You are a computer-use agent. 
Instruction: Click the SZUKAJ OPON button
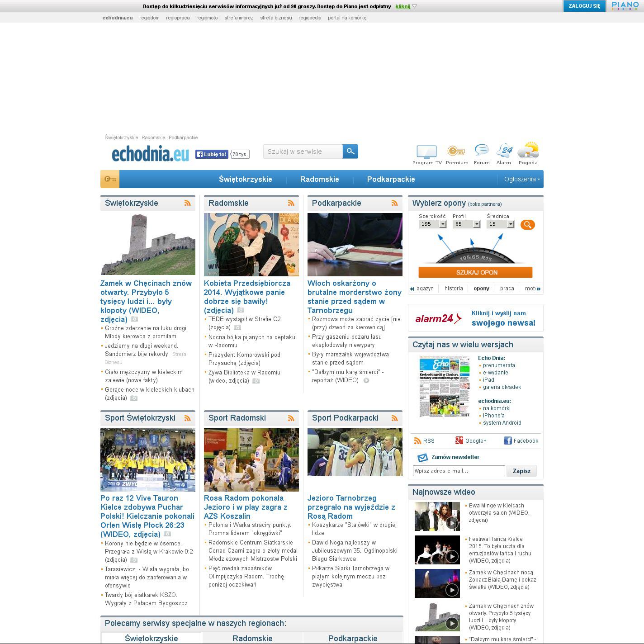pos(475,272)
